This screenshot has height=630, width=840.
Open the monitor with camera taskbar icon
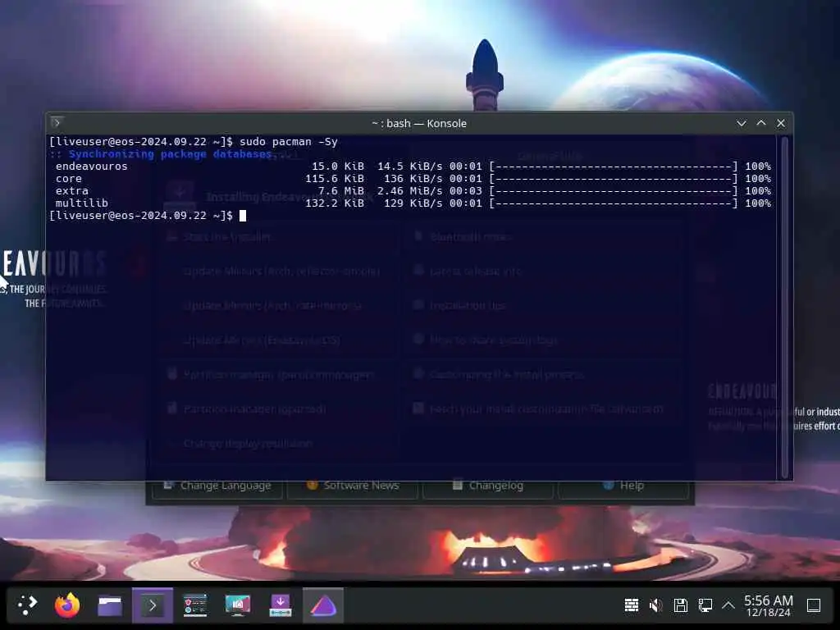coord(237,605)
